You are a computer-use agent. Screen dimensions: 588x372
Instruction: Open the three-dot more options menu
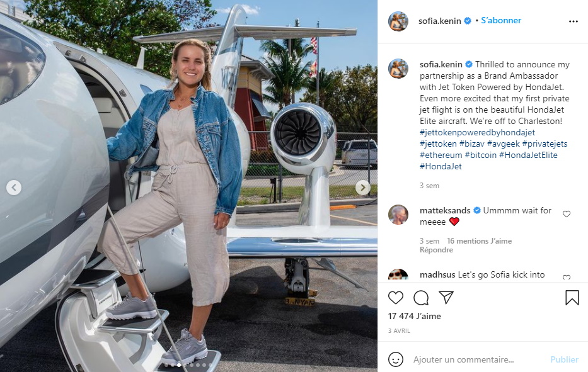point(574,21)
